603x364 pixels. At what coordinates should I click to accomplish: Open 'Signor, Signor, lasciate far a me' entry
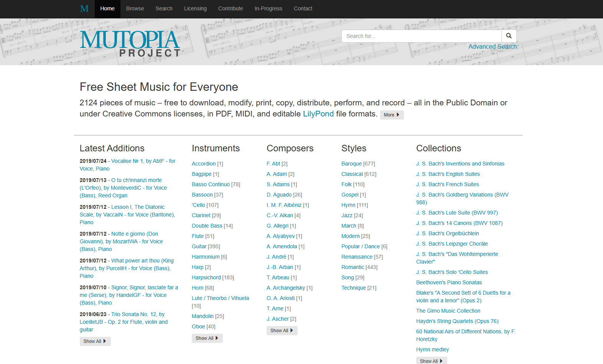(129, 295)
